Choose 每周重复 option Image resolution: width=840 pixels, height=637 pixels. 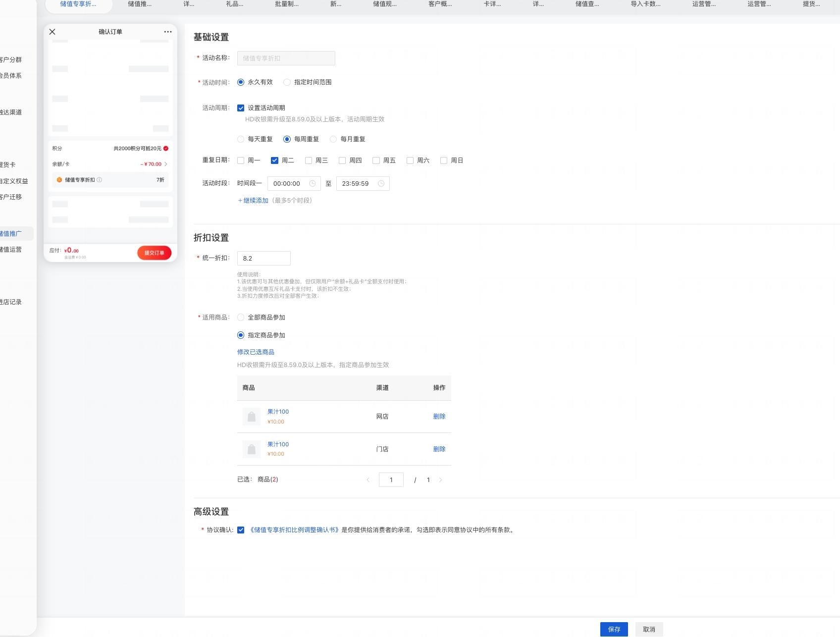(287, 139)
